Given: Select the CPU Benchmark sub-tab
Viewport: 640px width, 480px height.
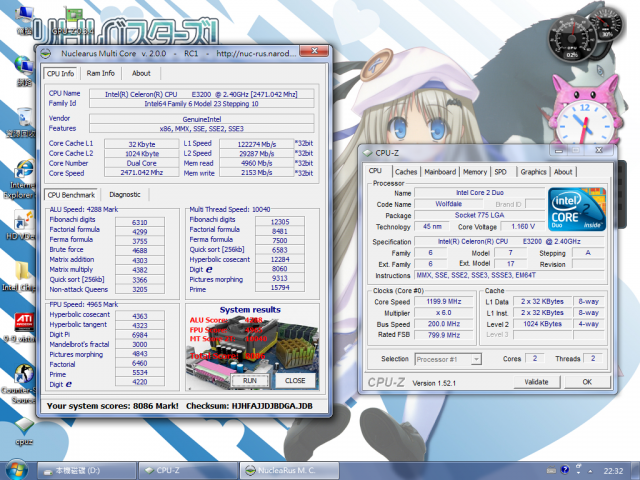Looking at the screenshot, I should point(71,195).
